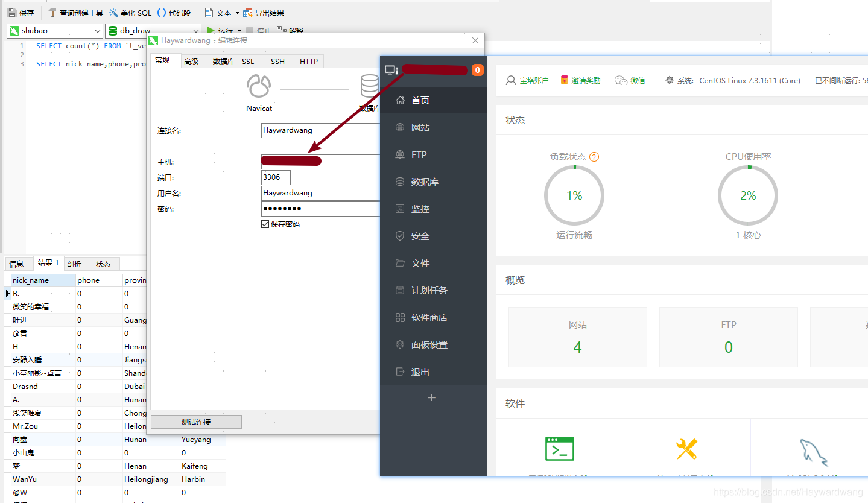
Task: Click the Save icon in Navicat toolbar
Action: (x=11, y=13)
